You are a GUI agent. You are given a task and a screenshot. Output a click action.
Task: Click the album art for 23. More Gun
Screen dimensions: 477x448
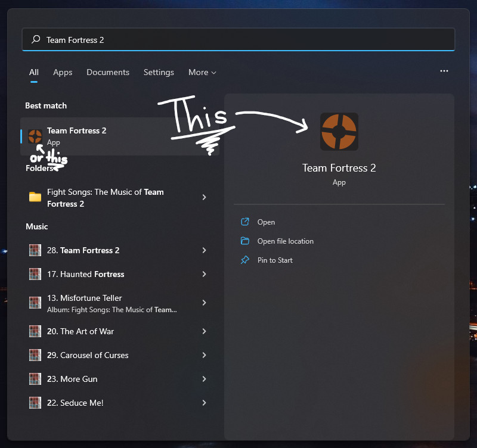pyautogui.click(x=35, y=379)
